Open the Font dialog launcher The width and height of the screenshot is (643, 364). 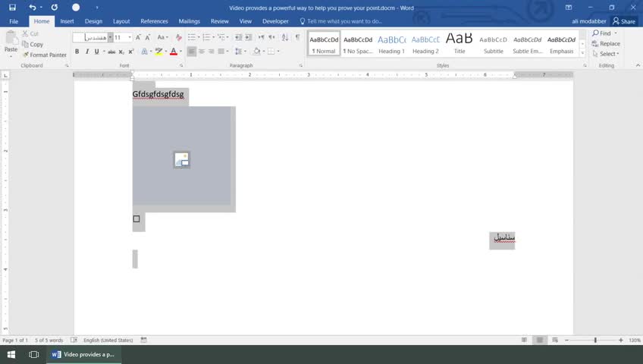(x=181, y=65)
